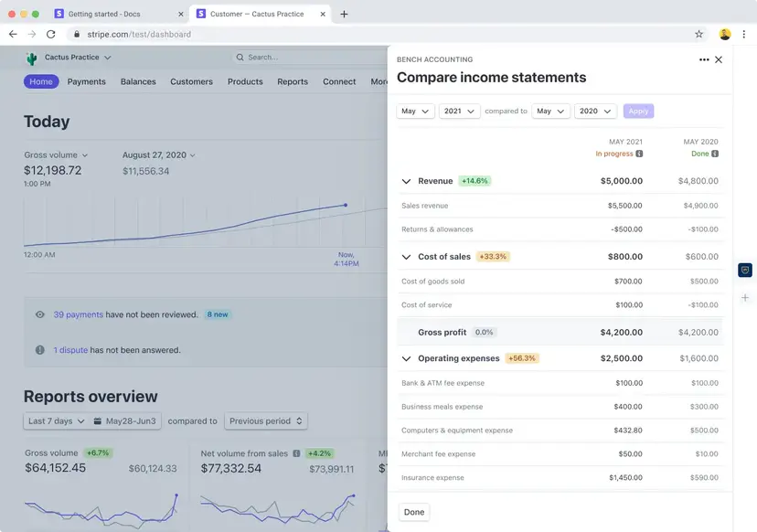757x532 pixels.
Task: Collapse the Operating expenses section
Action: (x=406, y=358)
